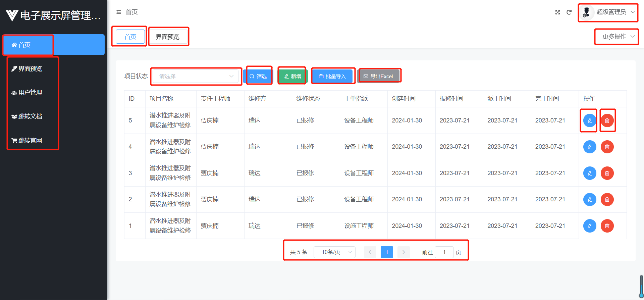Focus the 前往 page number input
This screenshot has height=300, width=644.
[444, 252]
